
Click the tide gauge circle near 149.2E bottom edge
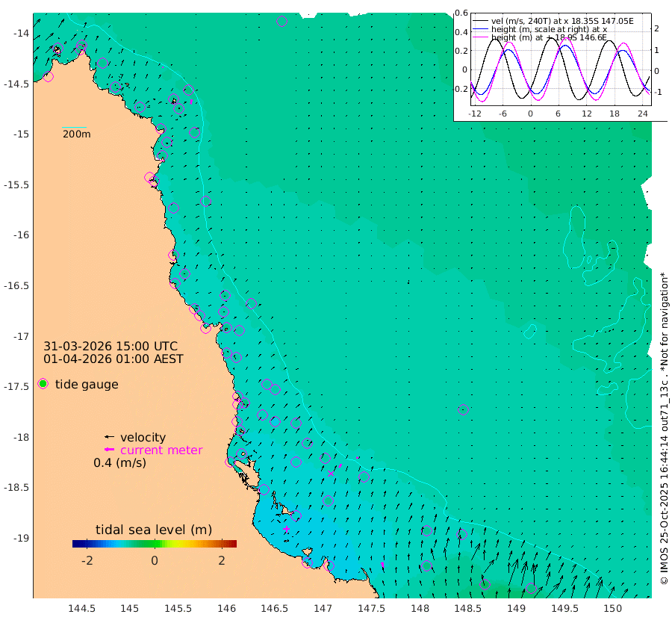(x=531, y=589)
